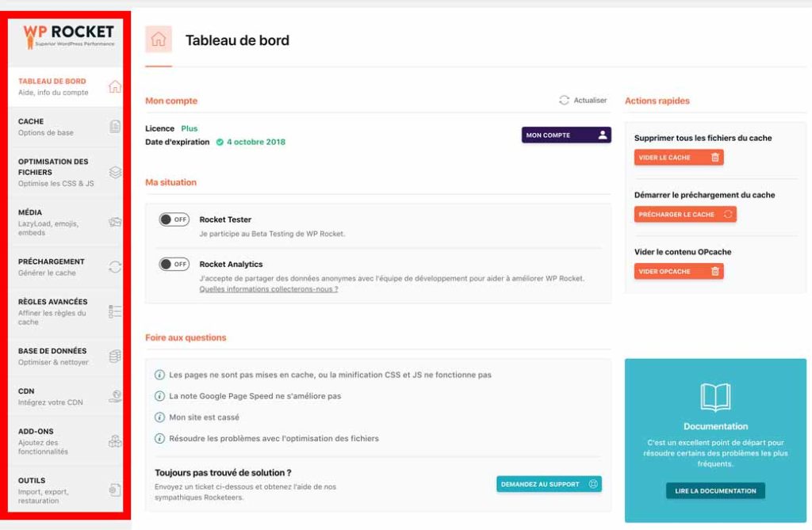The image size is (812, 530).
Task: Click the Add-ons cubes icon
Action: click(x=115, y=441)
